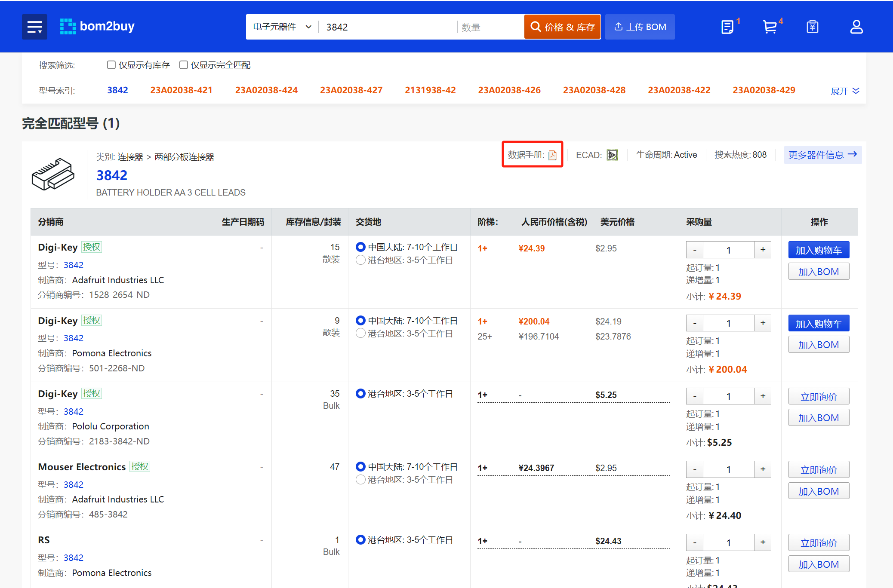Open the shopping cart icon
Image resolution: width=893 pixels, height=588 pixels.
[770, 27]
